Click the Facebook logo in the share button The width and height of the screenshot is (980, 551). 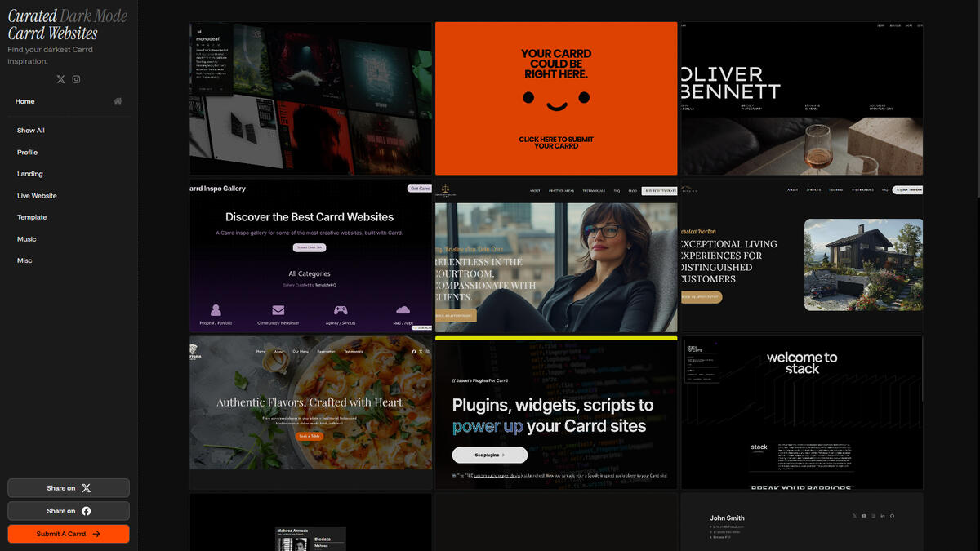[x=86, y=511]
